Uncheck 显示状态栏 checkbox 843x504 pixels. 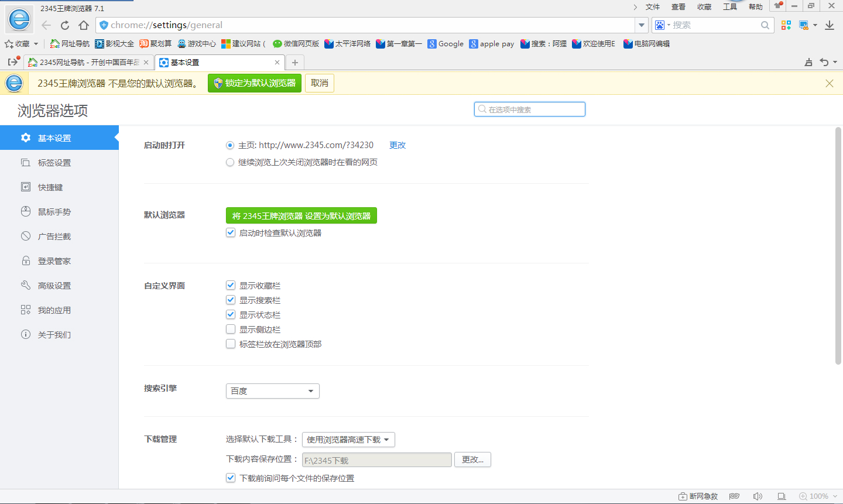pos(231,315)
